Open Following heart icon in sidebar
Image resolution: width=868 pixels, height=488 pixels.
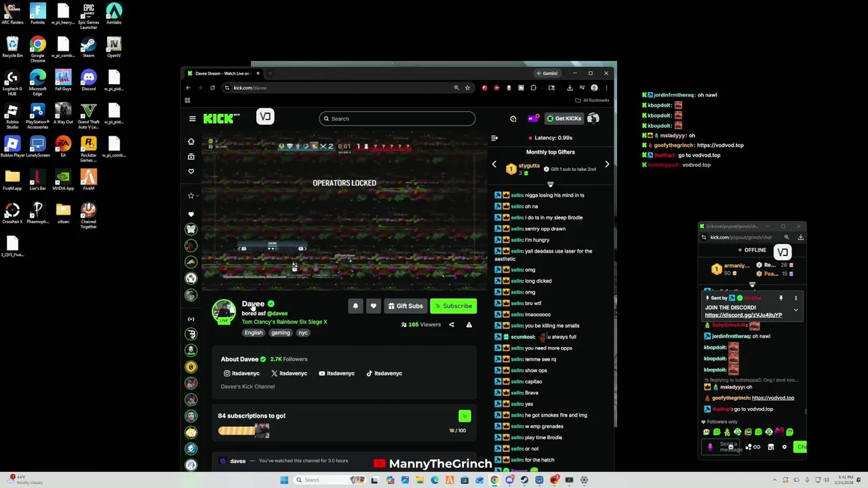point(191,171)
